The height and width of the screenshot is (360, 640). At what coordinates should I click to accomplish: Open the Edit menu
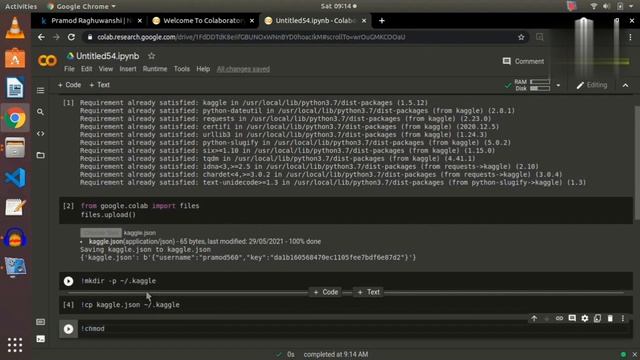coord(87,69)
